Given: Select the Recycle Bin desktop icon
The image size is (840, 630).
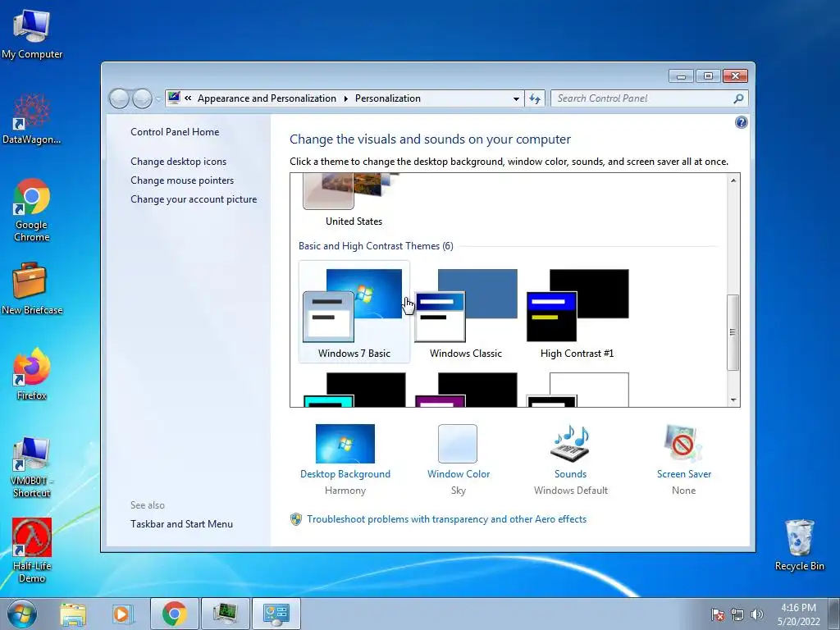Looking at the screenshot, I should pyautogui.click(x=799, y=546).
